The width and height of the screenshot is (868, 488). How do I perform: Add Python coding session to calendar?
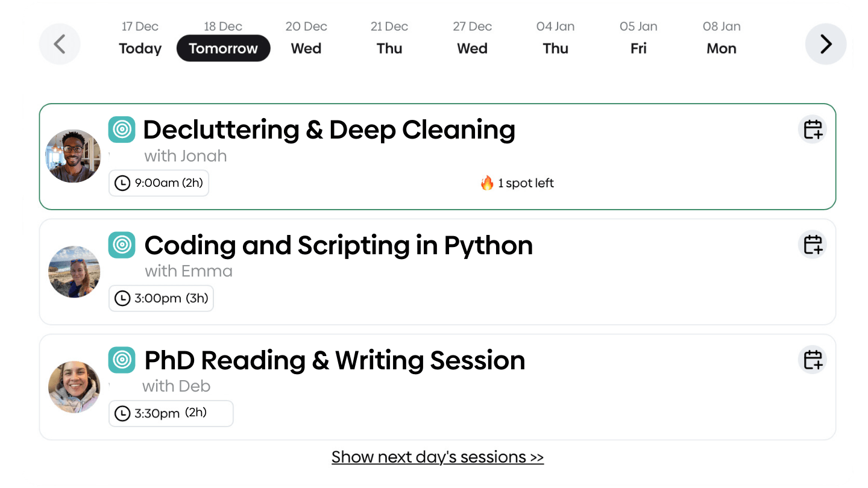click(813, 245)
